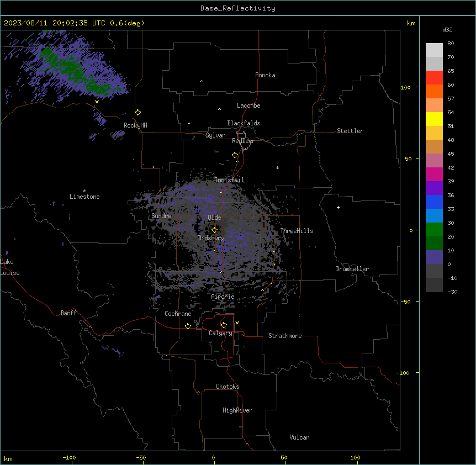Click the yellow radar site marker near Didsbury

coord(214,230)
